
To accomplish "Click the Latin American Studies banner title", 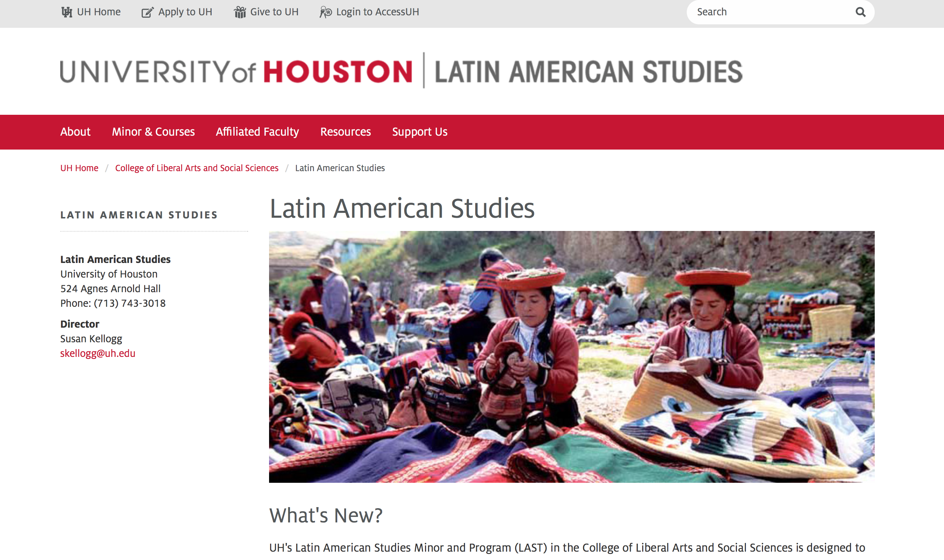I will [588, 71].
